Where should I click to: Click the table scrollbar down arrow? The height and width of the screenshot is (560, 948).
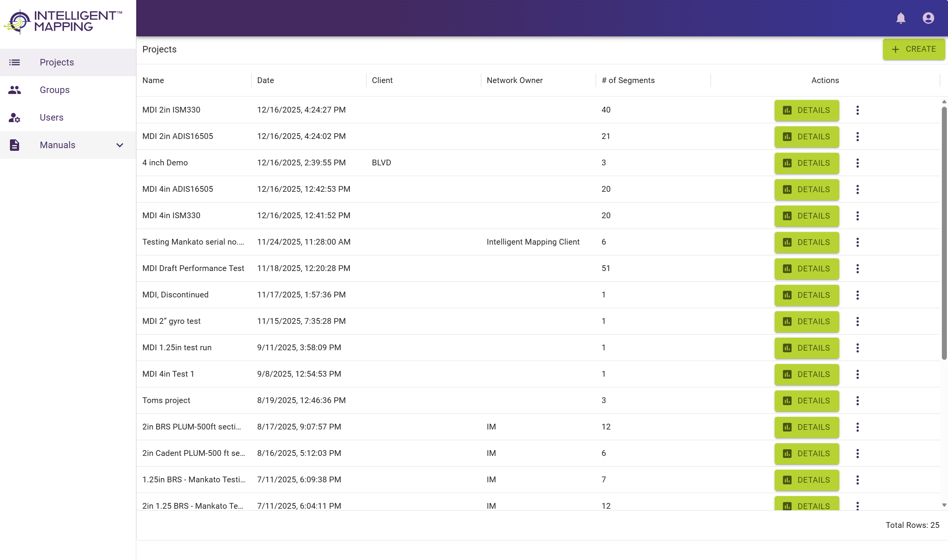[x=944, y=505]
